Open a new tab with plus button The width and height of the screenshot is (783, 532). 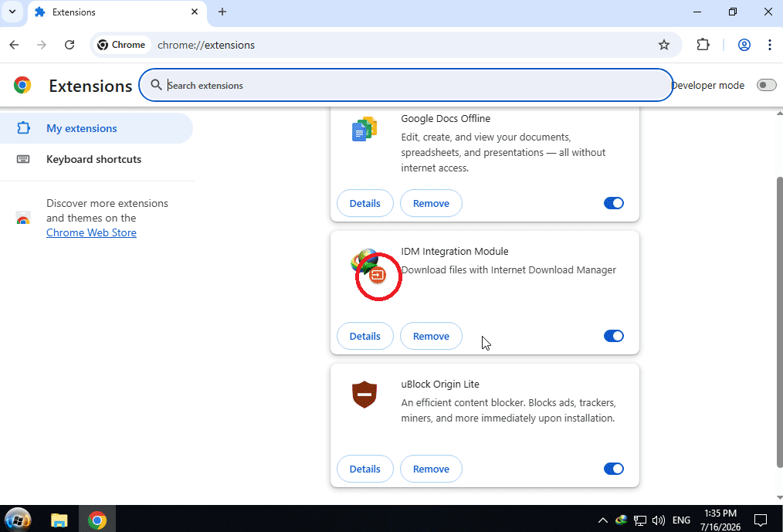pyautogui.click(x=222, y=12)
